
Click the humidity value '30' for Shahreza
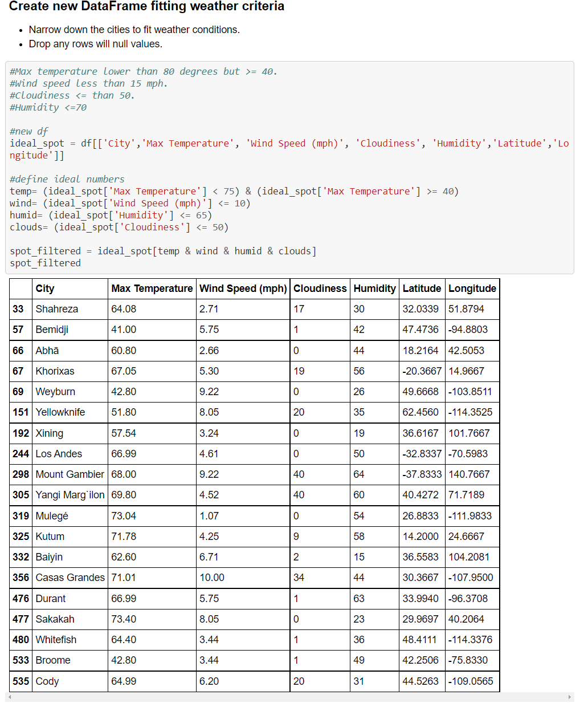point(358,308)
